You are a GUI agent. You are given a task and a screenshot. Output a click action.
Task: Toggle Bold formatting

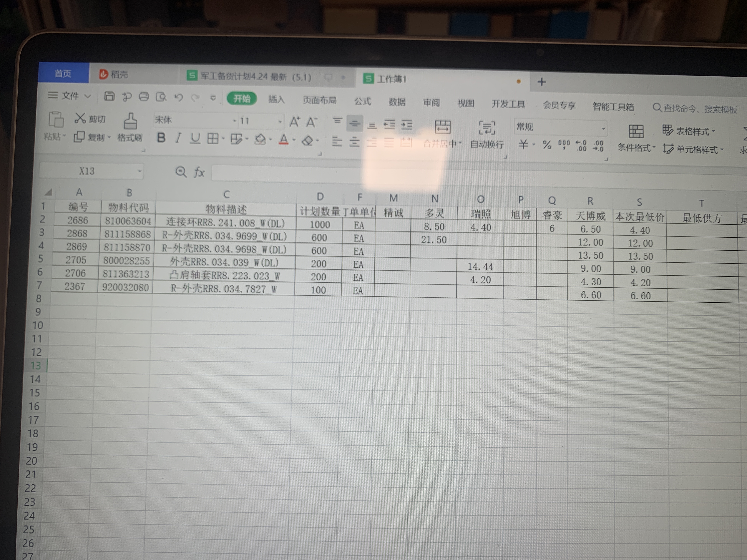161,138
